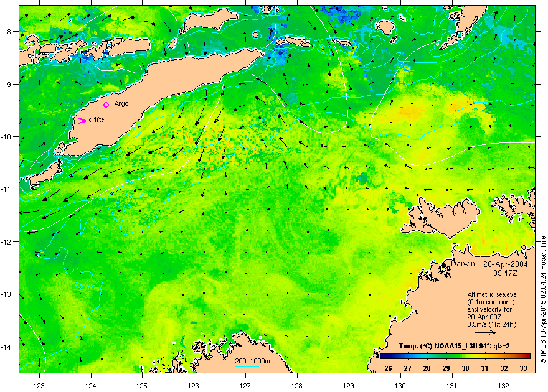Click the 'Argo' label text

[x=121, y=104]
